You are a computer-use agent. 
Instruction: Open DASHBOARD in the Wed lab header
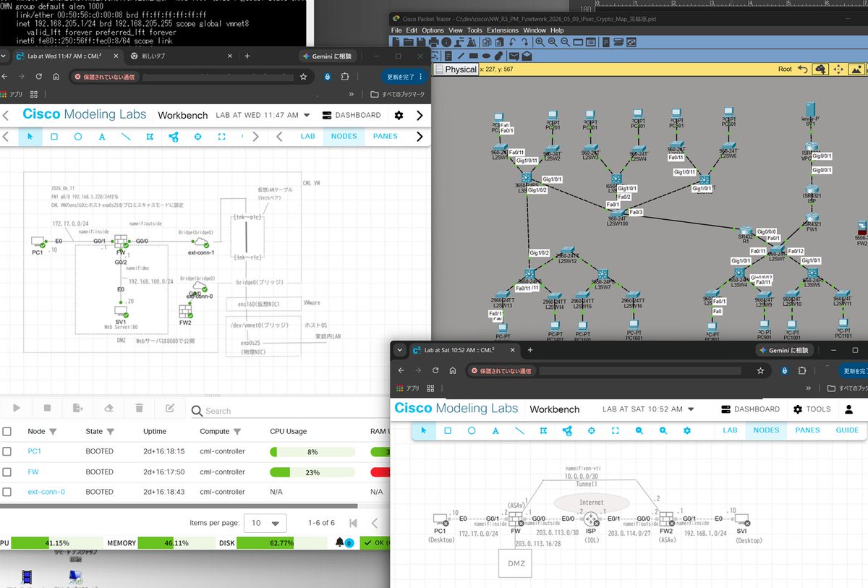tap(352, 115)
